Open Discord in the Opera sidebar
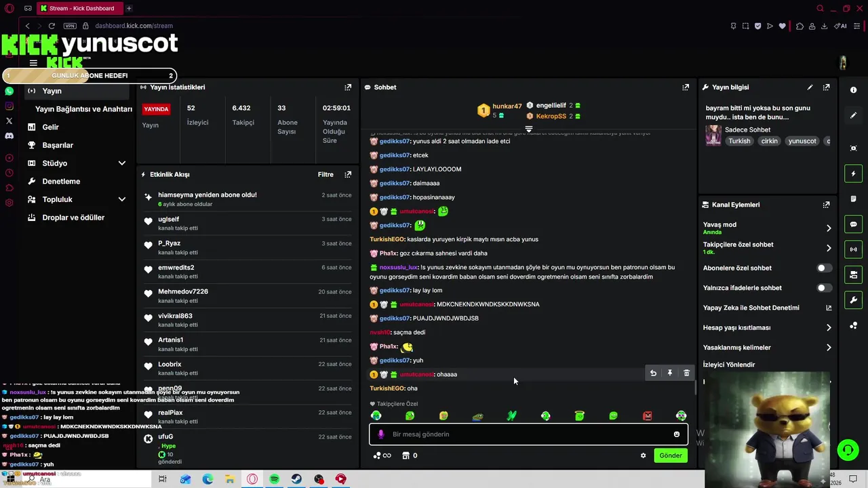Viewport: 868px width, 488px height. click(x=9, y=136)
